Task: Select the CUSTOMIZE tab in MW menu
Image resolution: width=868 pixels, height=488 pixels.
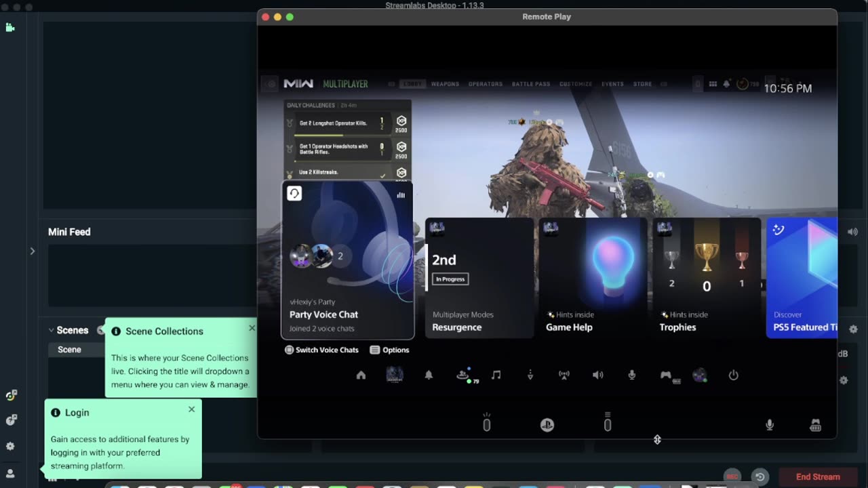Action: [x=576, y=84]
